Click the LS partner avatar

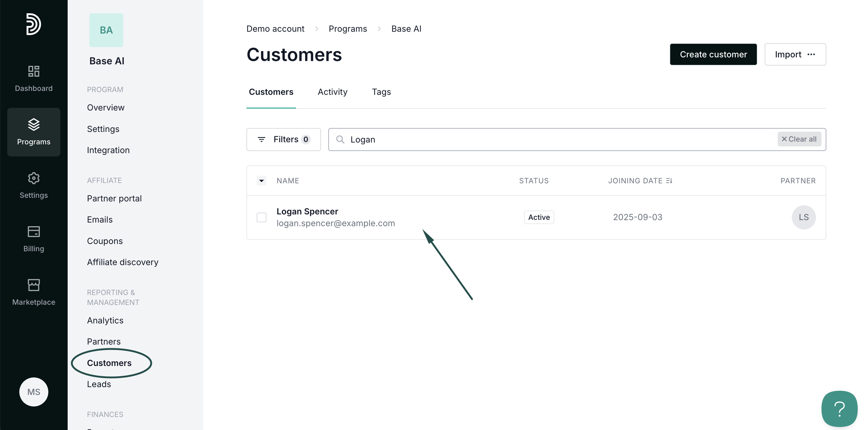coord(803,217)
